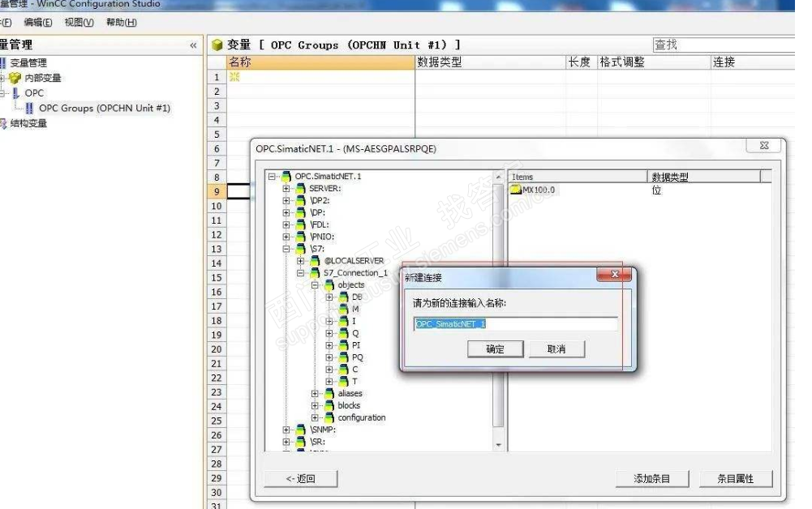Click the S7_Connection_1 node icon

[315, 273]
